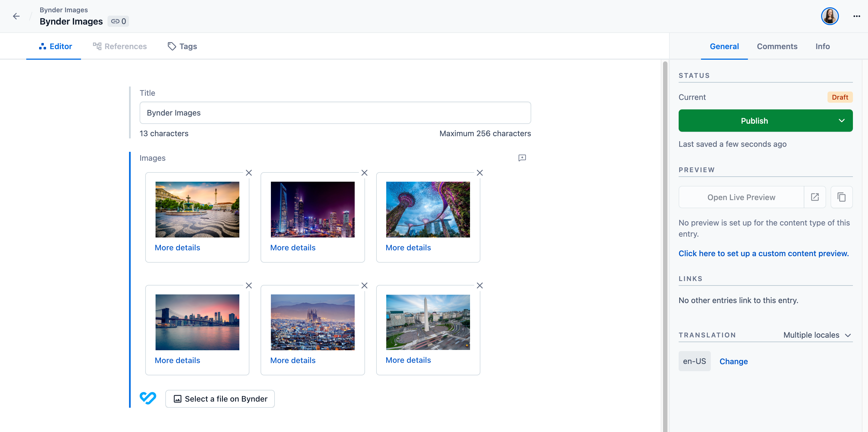Select the General sidebar tab

point(724,47)
